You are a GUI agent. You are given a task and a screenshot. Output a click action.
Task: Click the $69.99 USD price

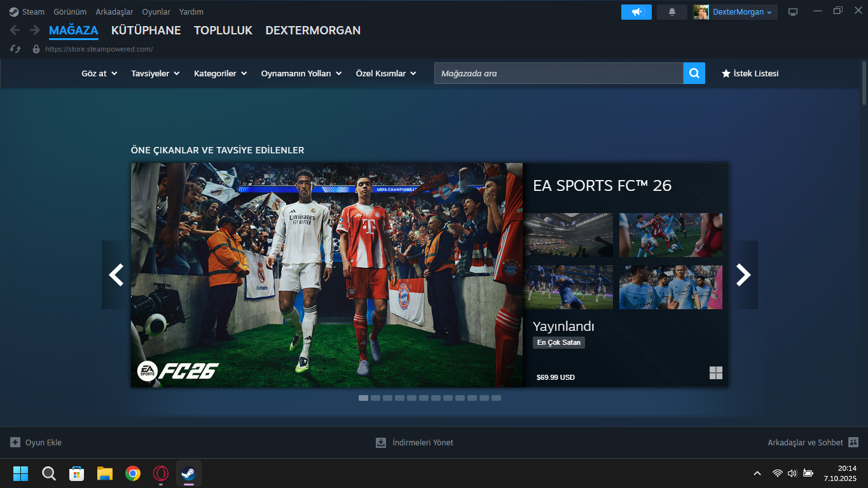tap(556, 377)
